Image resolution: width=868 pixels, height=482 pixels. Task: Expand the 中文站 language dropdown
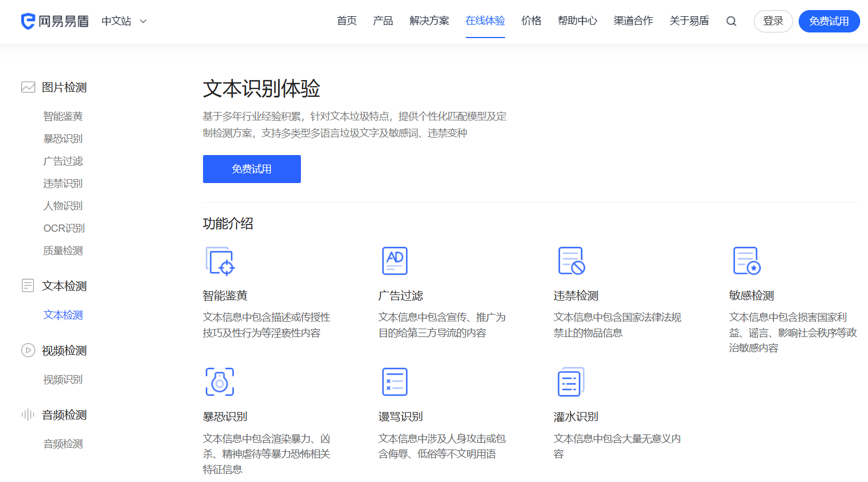point(124,21)
